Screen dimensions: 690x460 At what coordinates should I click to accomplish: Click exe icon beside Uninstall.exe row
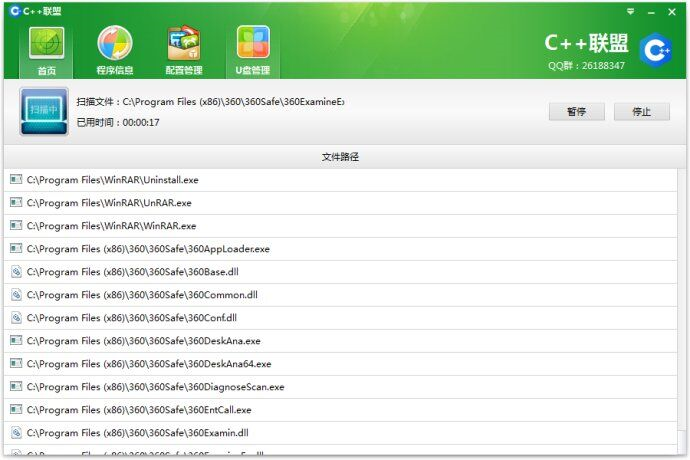[x=16, y=179]
